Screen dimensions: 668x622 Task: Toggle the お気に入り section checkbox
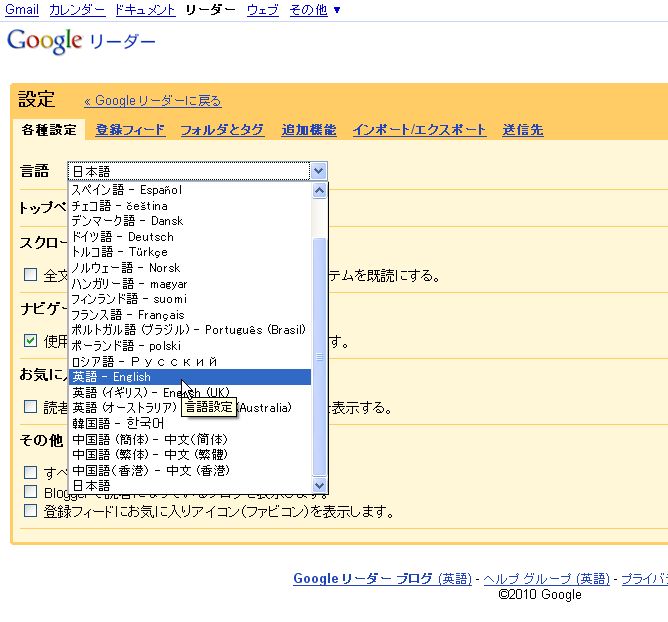click(x=30, y=406)
